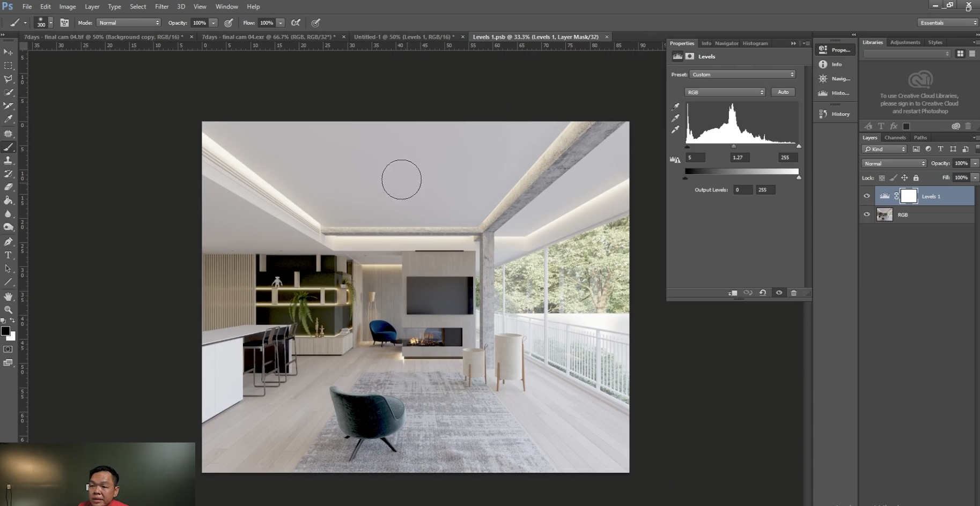Open the RGB channel dropdown

[725, 92]
